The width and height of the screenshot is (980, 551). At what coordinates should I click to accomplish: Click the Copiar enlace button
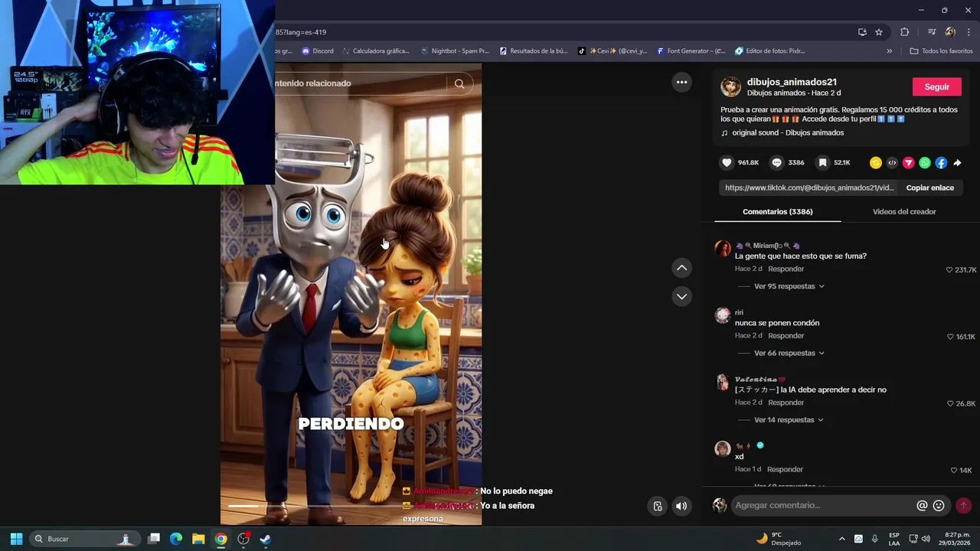point(929,187)
